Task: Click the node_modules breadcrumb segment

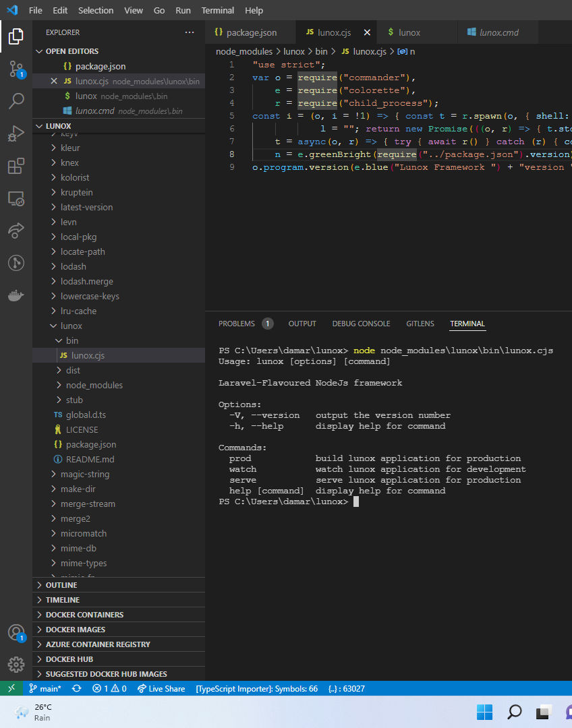Action: coord(244,51)
